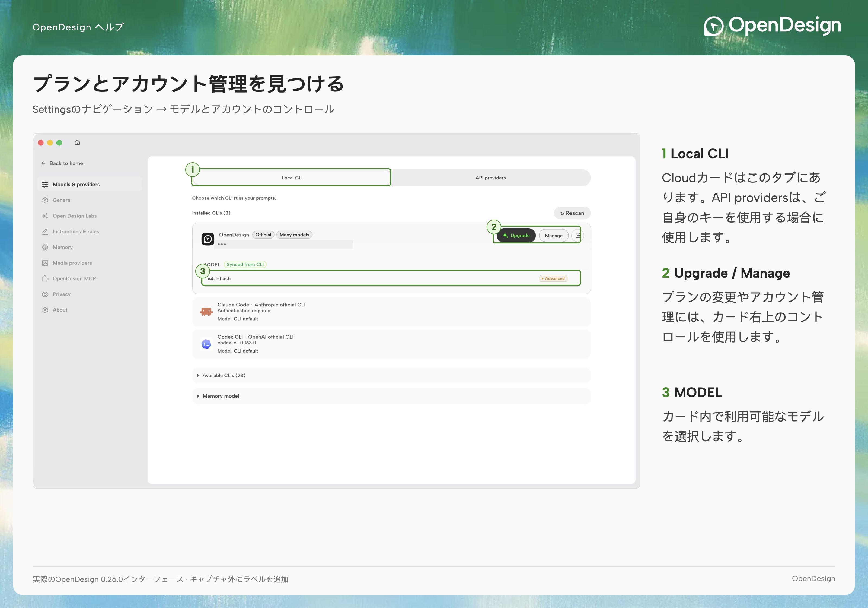Click the Manage button
The height and width of the screenshot is (608, 868).
click(x=553, y=236)
